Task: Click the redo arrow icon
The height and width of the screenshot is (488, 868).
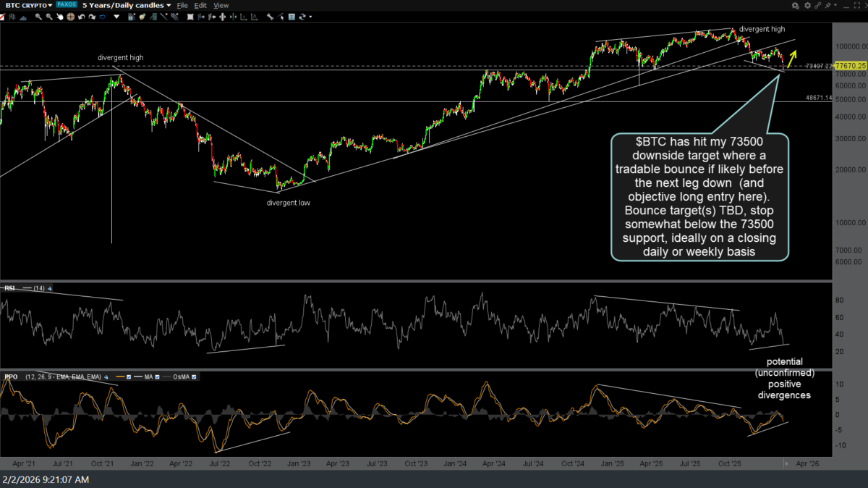Action: [x=92, y=17]
